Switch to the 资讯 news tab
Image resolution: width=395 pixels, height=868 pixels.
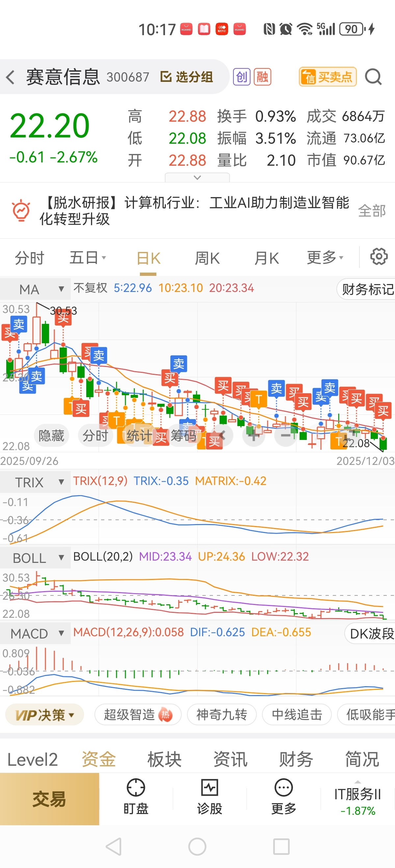point(230,759)
